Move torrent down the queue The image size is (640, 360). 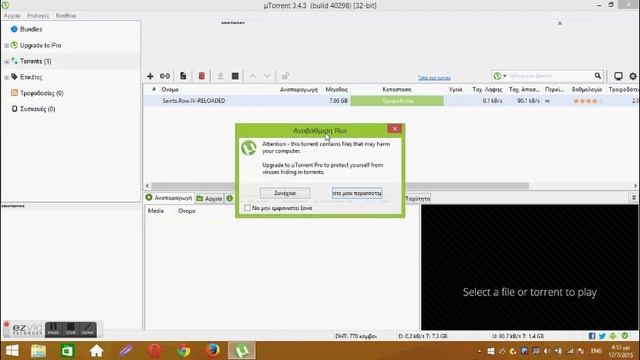[267, 76]
